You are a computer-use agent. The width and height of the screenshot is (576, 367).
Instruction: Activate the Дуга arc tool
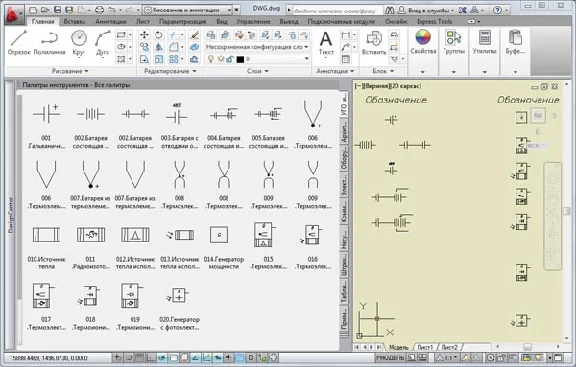click(x=102, y=43)
